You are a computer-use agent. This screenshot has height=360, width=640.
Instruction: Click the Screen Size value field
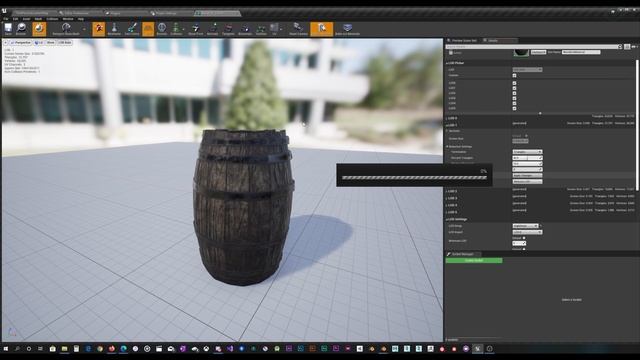[x=520, y=141]
